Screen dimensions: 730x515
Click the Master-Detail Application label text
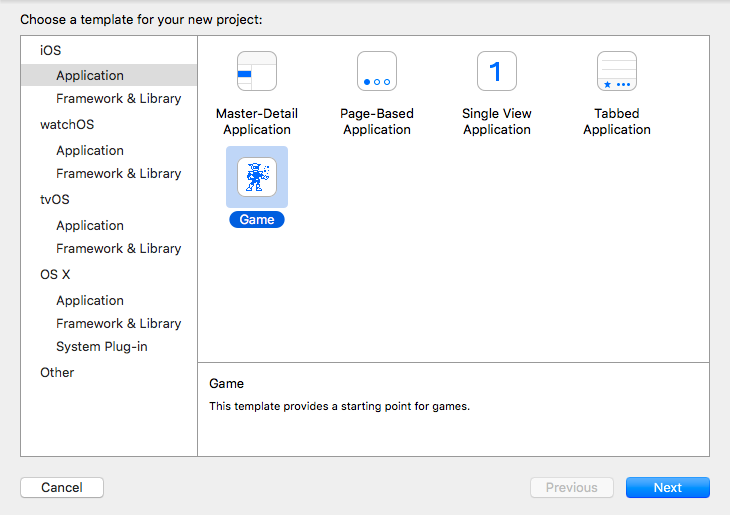[257, 122]
